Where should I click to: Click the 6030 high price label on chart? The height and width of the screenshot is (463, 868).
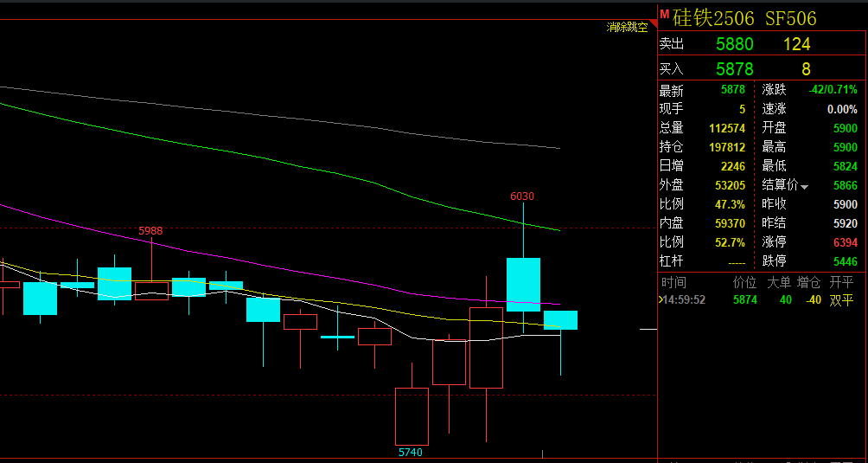[522, 196]
